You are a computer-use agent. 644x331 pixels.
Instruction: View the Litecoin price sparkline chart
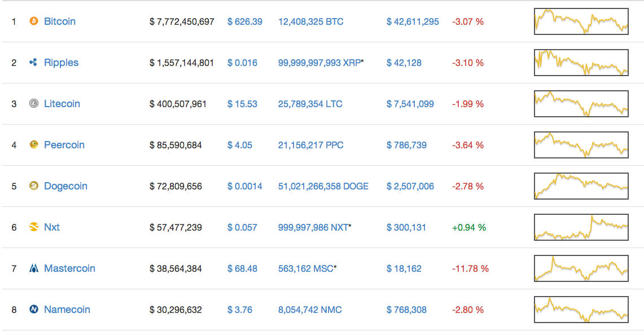click(581, 104)
